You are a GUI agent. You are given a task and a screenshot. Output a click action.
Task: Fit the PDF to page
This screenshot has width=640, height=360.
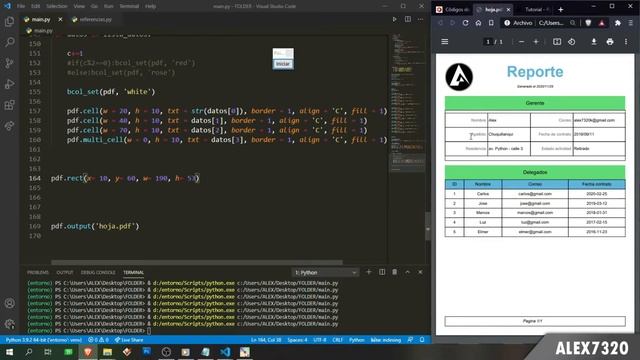pos(557,42)
